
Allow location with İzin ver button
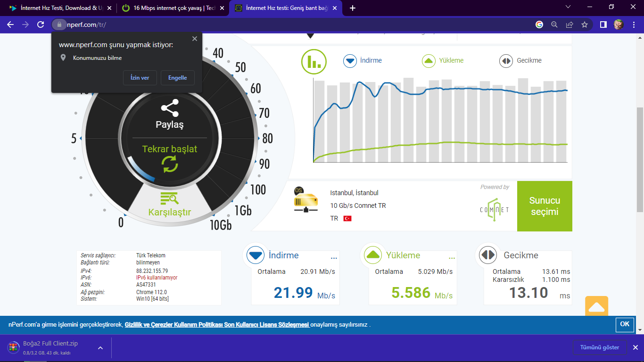140,78
